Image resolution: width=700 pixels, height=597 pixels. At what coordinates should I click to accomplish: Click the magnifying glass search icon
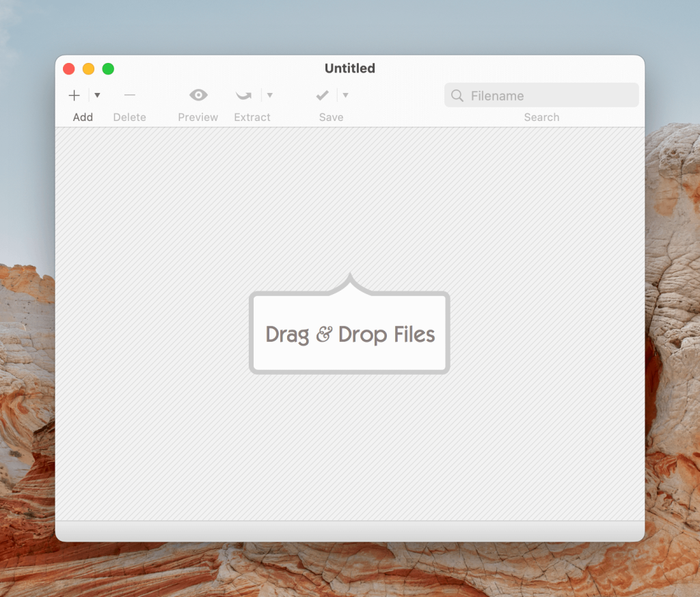tap(458, 96)
